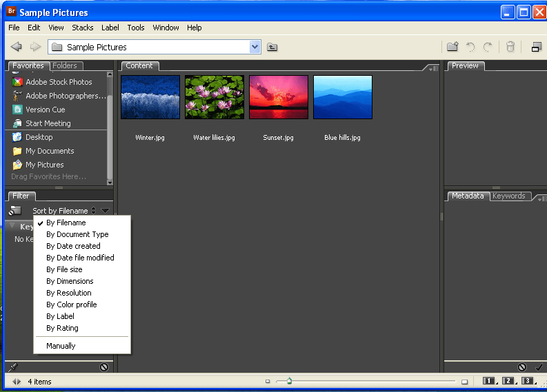Click the filter folder-flatten icon
This screenshot has width=547, height=392.
15,210
